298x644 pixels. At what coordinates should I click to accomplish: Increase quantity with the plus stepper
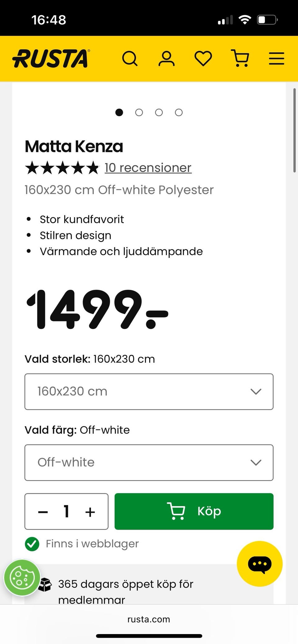(x=90, y=512)
